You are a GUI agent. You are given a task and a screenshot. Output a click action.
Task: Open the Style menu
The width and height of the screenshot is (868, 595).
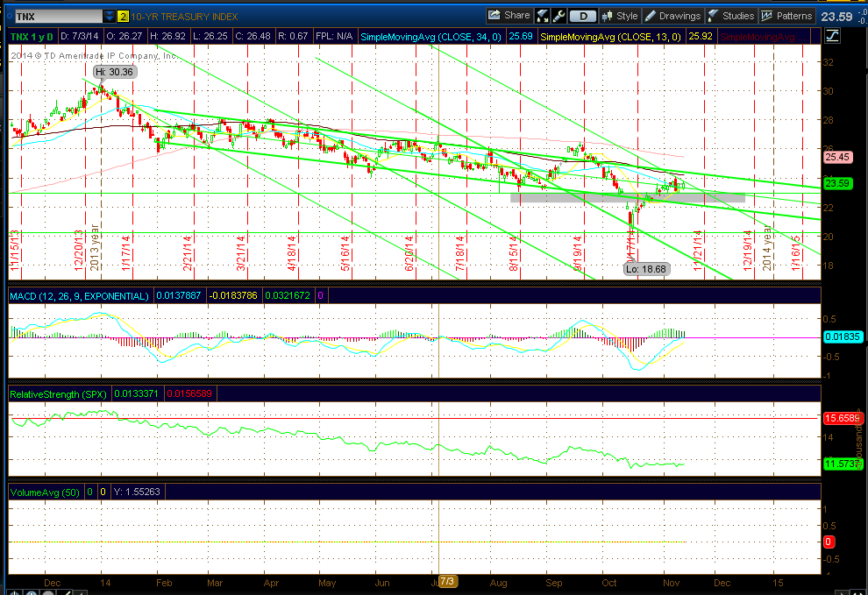(x=620, y=16)
